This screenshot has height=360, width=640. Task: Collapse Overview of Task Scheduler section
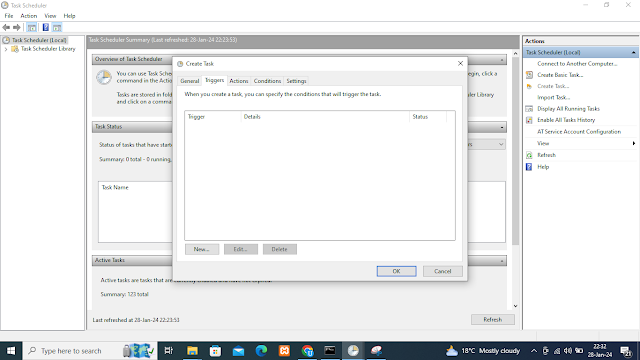(502, 60)
